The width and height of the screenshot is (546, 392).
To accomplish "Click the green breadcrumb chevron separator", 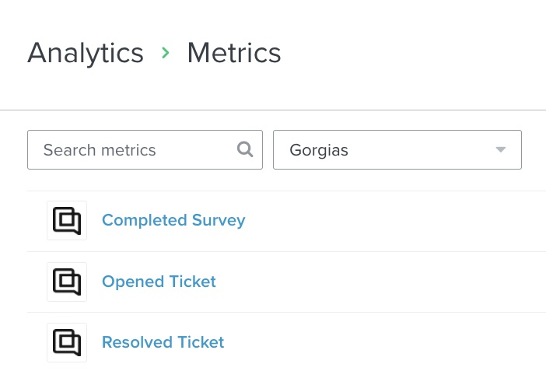I will pos(166,53).
